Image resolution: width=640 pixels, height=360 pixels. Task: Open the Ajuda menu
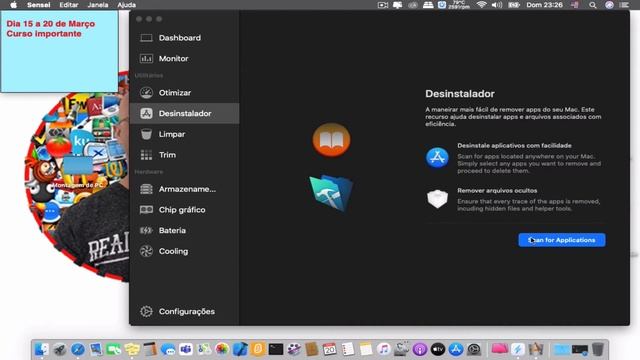pos(127,5)
